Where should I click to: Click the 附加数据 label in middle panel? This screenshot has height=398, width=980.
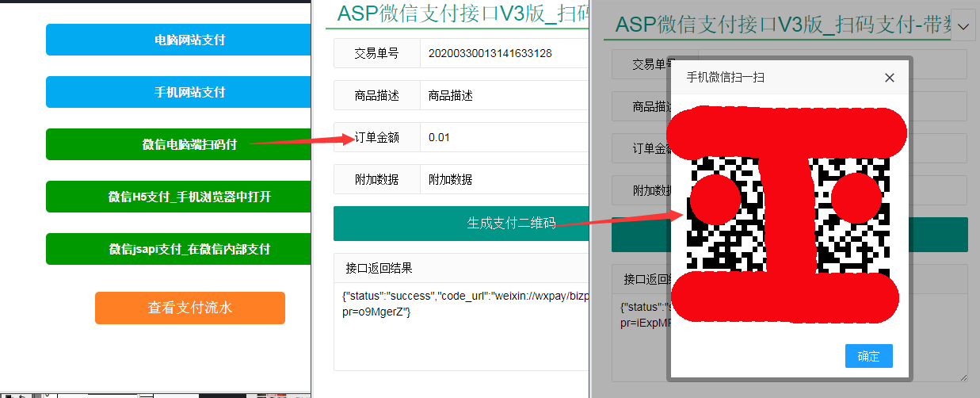pyautogui.click(x=377, y=179)
